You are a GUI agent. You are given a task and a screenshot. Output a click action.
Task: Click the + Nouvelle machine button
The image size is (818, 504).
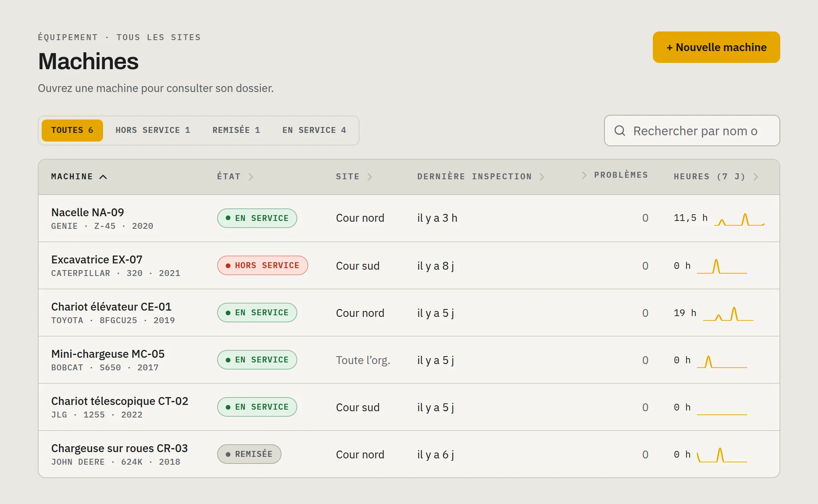click(716, 47)
